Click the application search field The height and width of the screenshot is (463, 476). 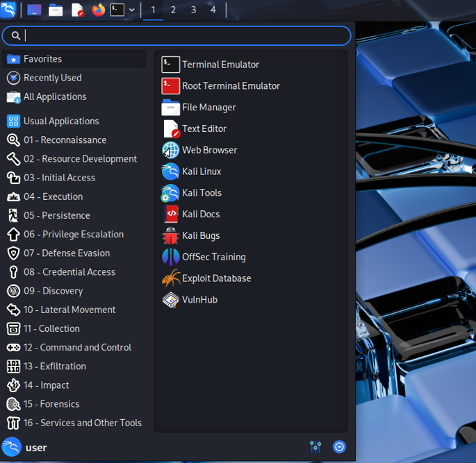point(177,35)
